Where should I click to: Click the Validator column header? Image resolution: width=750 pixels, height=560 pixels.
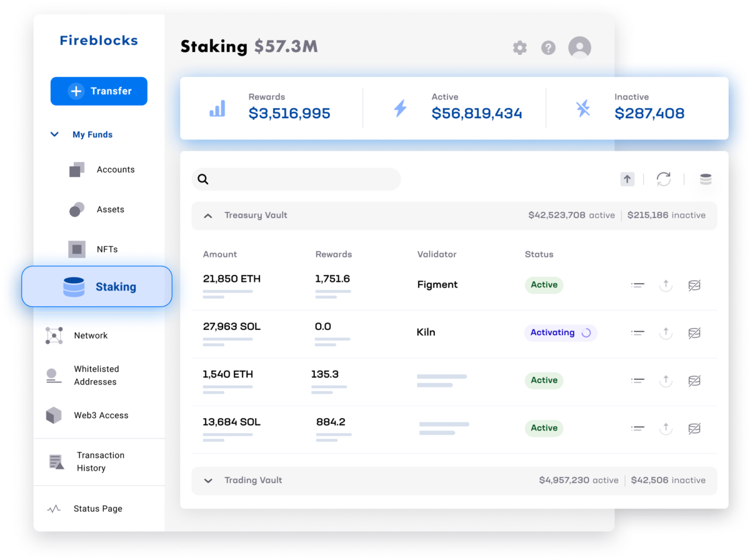437,254
